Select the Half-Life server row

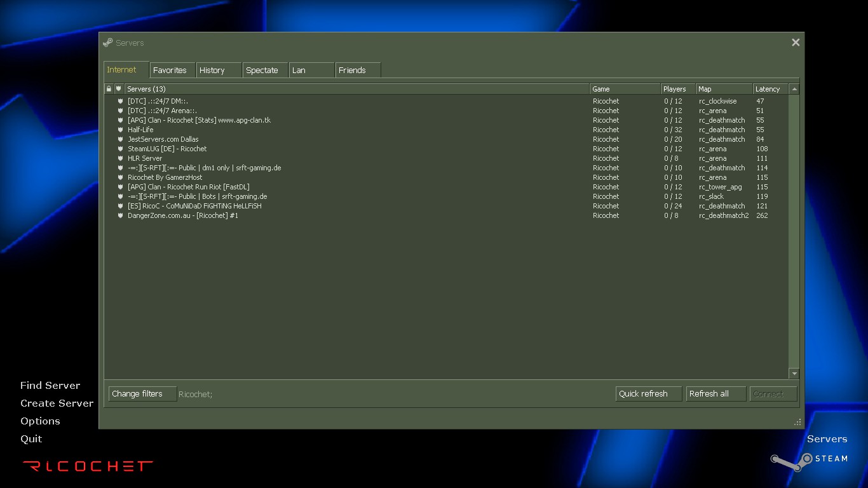[x=447, y=130]
